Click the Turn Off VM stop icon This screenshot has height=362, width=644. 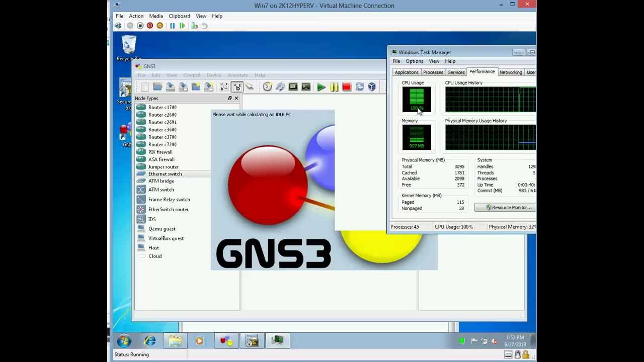click(x=140, y=26)
